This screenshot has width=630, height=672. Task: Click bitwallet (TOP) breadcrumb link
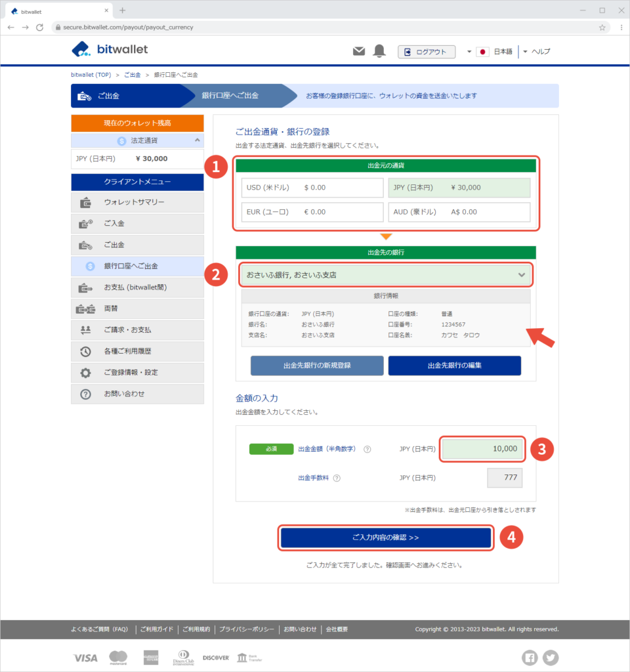pos(91,75)
